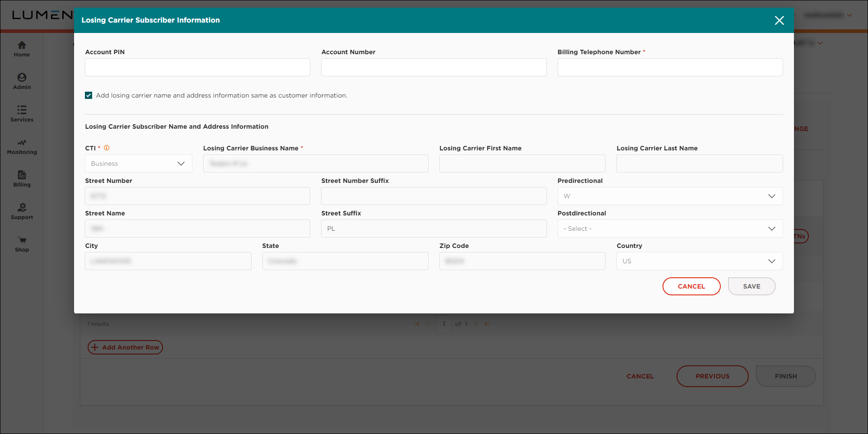Open the Home page from the sidebar
This screenshot has height=434, width=868.
point(22,48)
